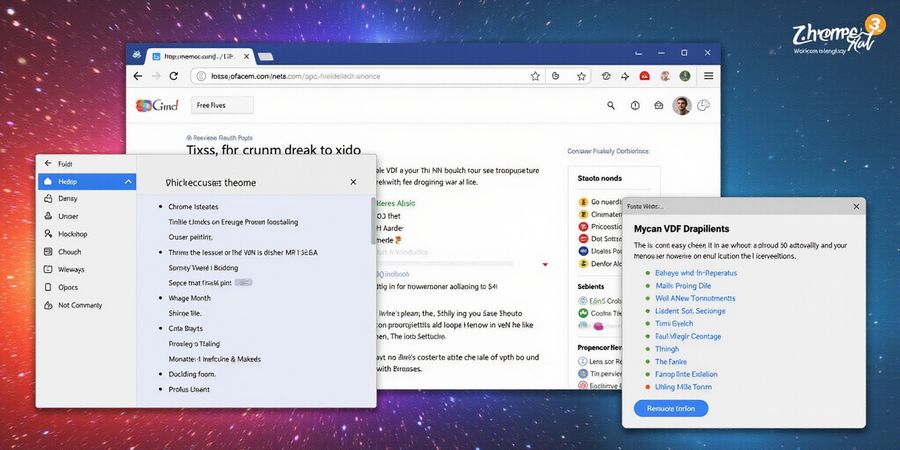The width and height of the screenshot is (900, 450).
Task: Click the green Coolns icon under Sebients
Action: [583, 313]
